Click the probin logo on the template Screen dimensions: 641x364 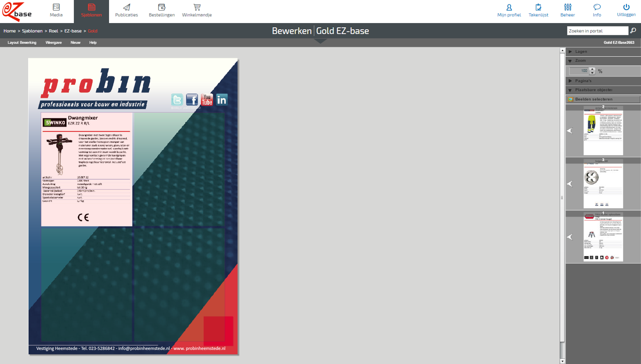[x=96, y=83]
